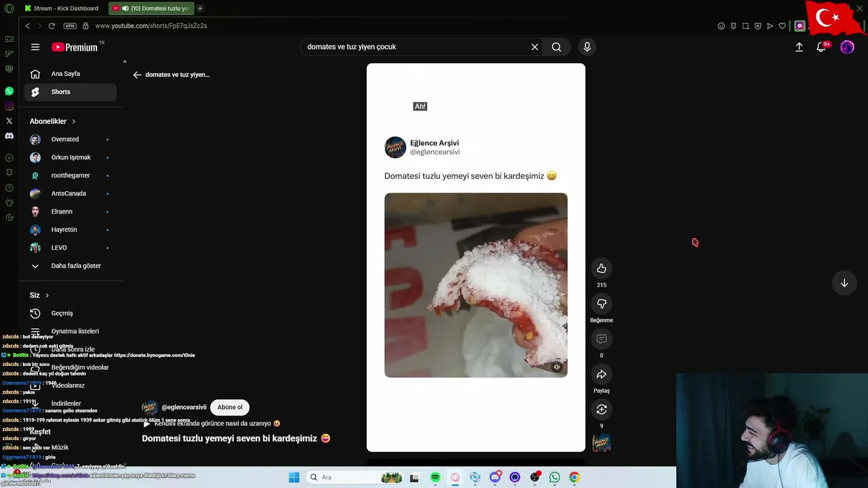
Task: Run the search with the magnifier button
Action: [556, 47]
